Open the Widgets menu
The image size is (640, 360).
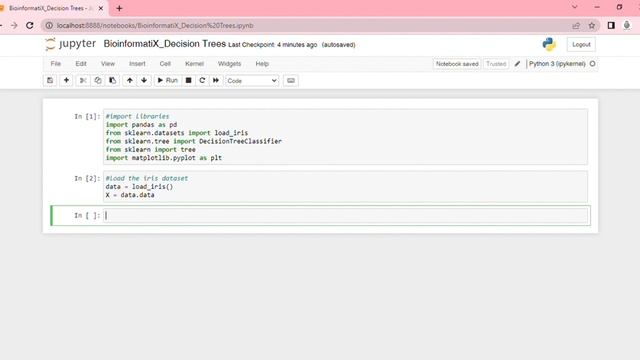click(229, 64)
